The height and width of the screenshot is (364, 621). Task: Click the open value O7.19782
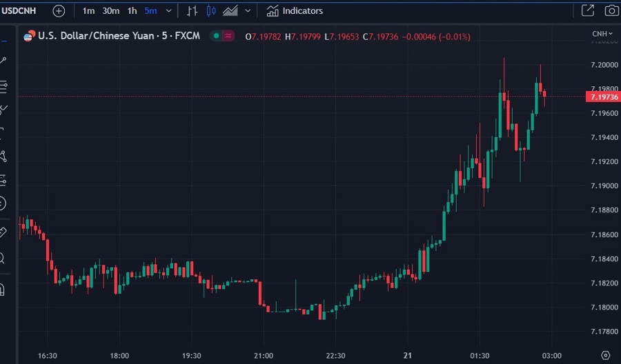click(x=263, y=37)
